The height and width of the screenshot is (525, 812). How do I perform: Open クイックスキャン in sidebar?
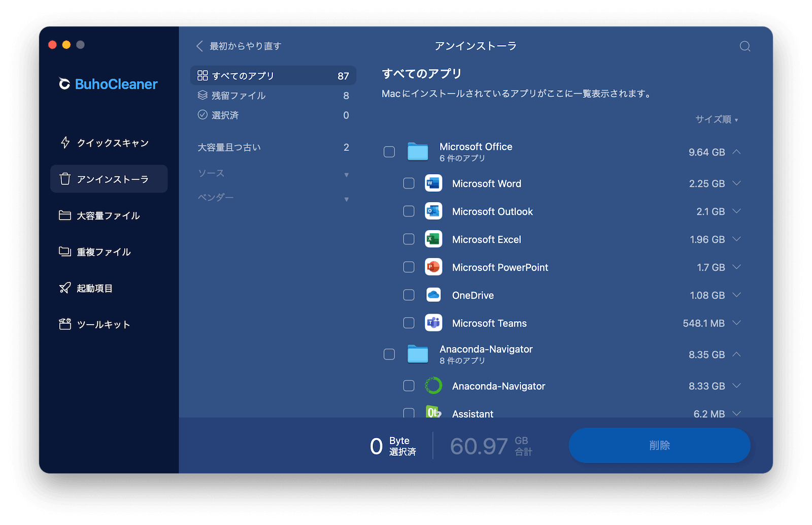[x=109, y=143]
